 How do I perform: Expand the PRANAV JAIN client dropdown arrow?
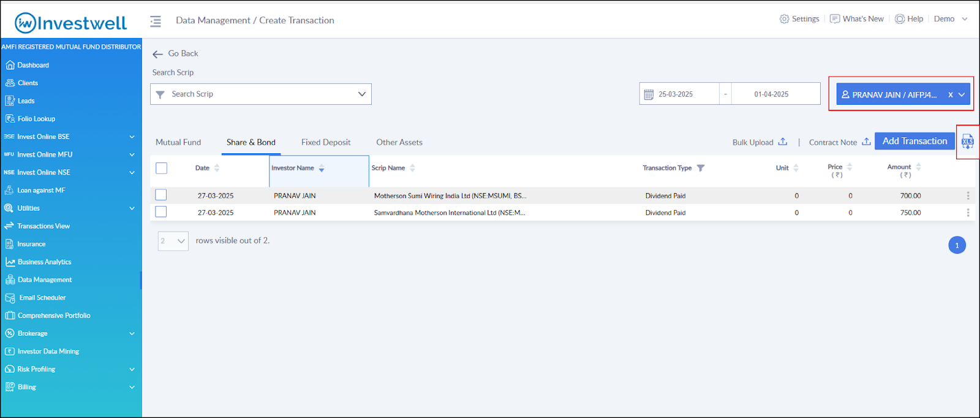pos(962,95)
